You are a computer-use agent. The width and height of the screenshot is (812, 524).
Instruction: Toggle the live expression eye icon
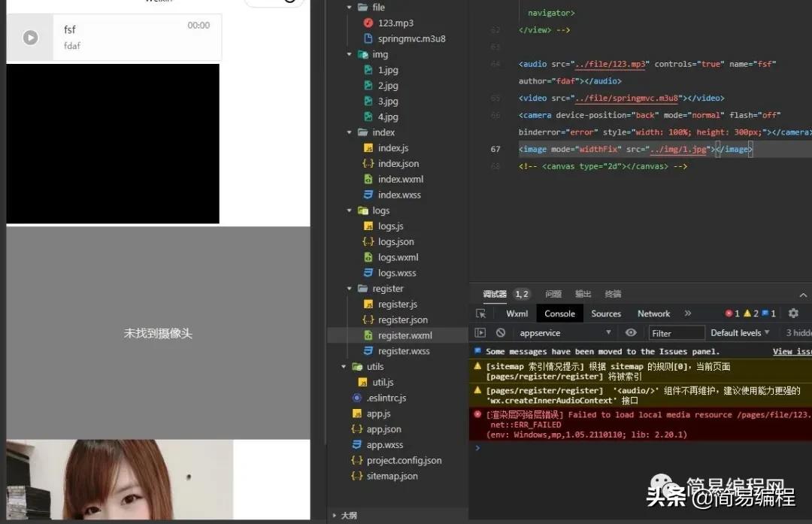click(632, 332)
